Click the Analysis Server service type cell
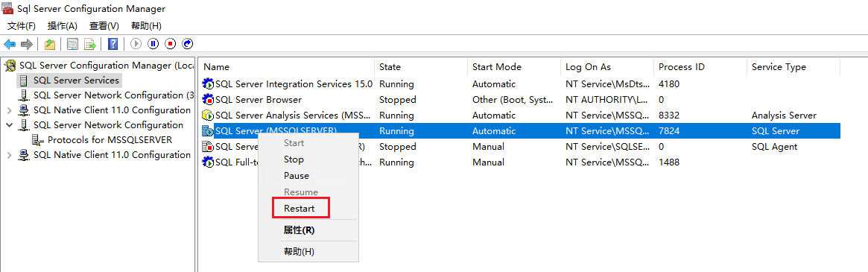The height and width of the screenshot is (272, 868). pyautogui.click(x=784, y=116)
